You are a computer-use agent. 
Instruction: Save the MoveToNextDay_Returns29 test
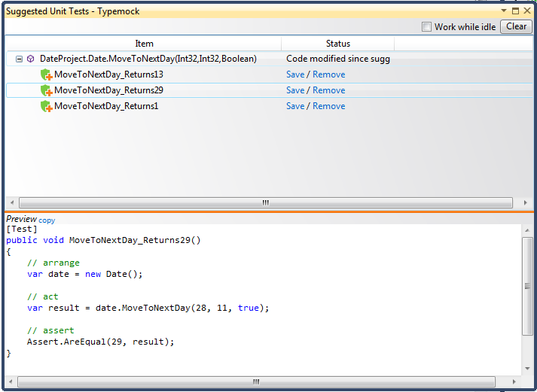click(x=295, y=90)
